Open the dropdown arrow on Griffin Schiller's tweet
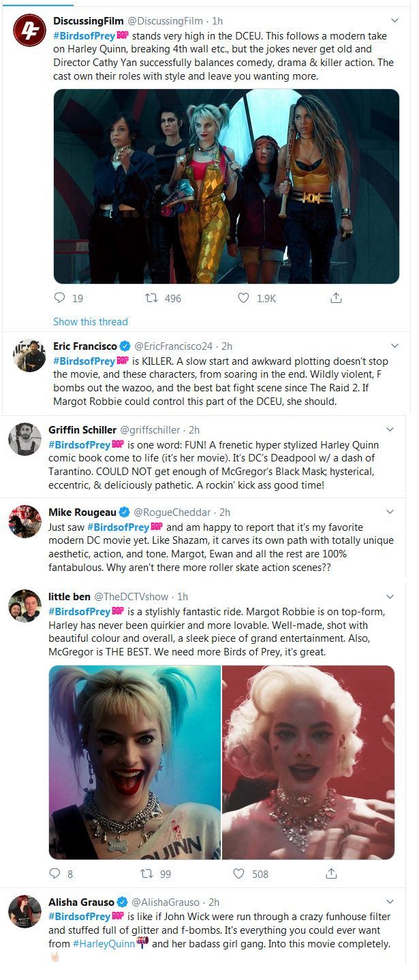Image resolution: width=419 pixels, height=980 pixels. point(390,429)
